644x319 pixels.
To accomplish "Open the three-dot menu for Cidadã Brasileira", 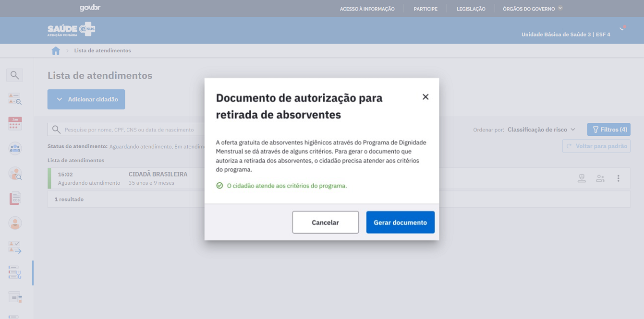I will click(x=619, y=178).
